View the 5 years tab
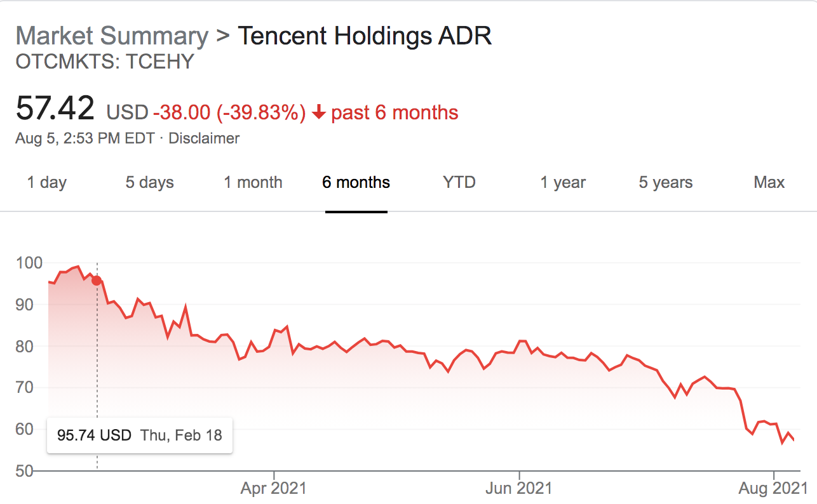Viewport: 817px width, 504px height. tap(666, 183)
